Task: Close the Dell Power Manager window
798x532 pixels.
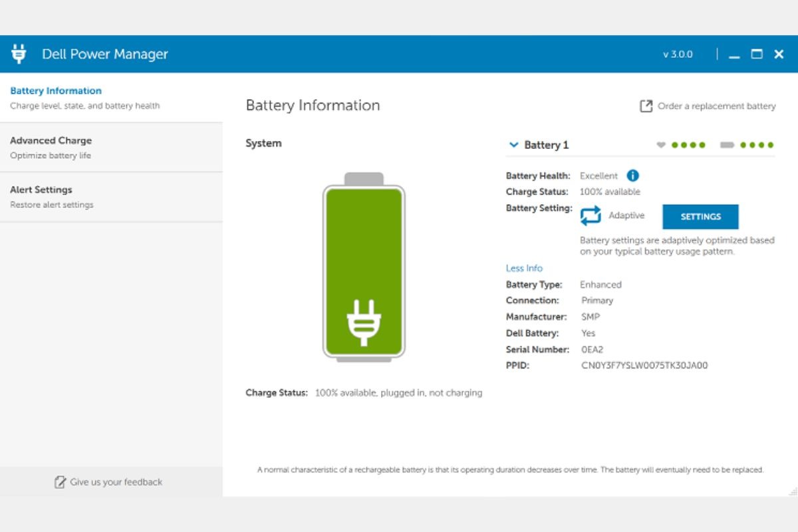Action: pyautogui.click(x=779, y=55)
